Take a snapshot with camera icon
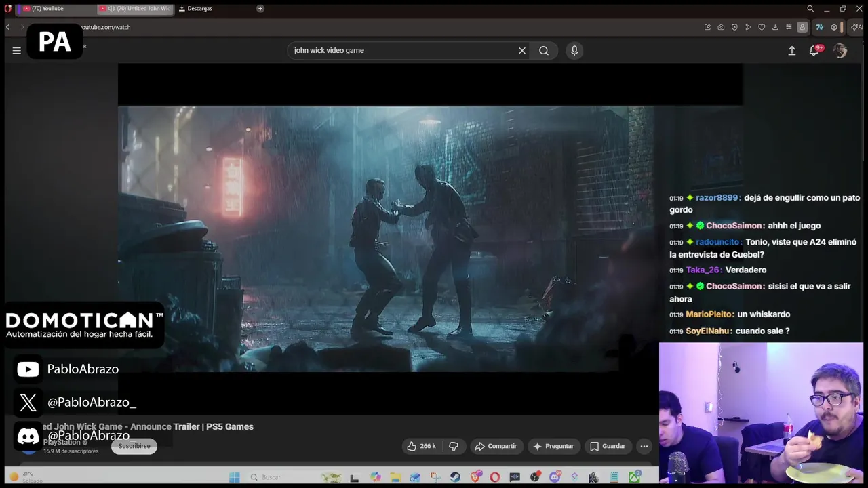868x488 pixels. pos(721,27)
